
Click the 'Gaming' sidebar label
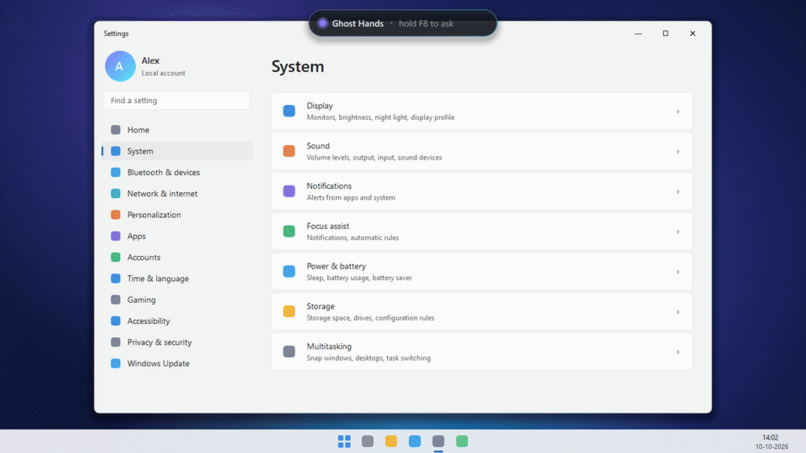tap(141, 299)
